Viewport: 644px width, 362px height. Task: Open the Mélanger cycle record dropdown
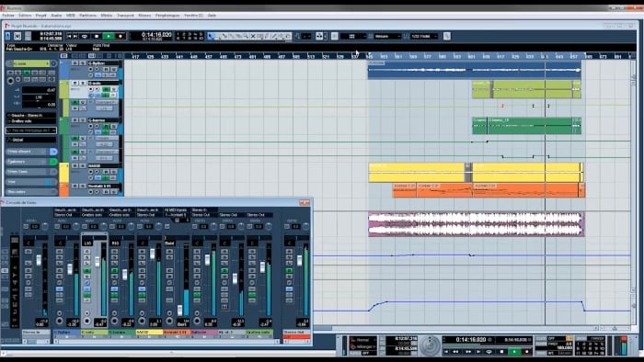[363, 346]
